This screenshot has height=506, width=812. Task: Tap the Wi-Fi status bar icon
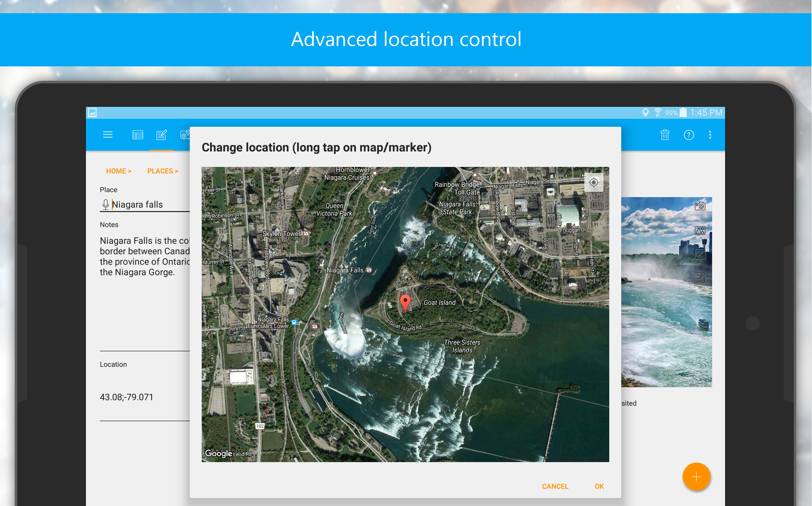pyautogui.click(x=658, y=113)
